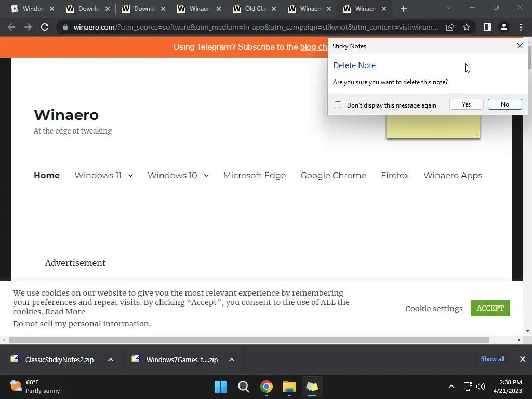The image size is (532, 399).
Task: Open the Windows Start menu
Action: click(x=220, y=387)
